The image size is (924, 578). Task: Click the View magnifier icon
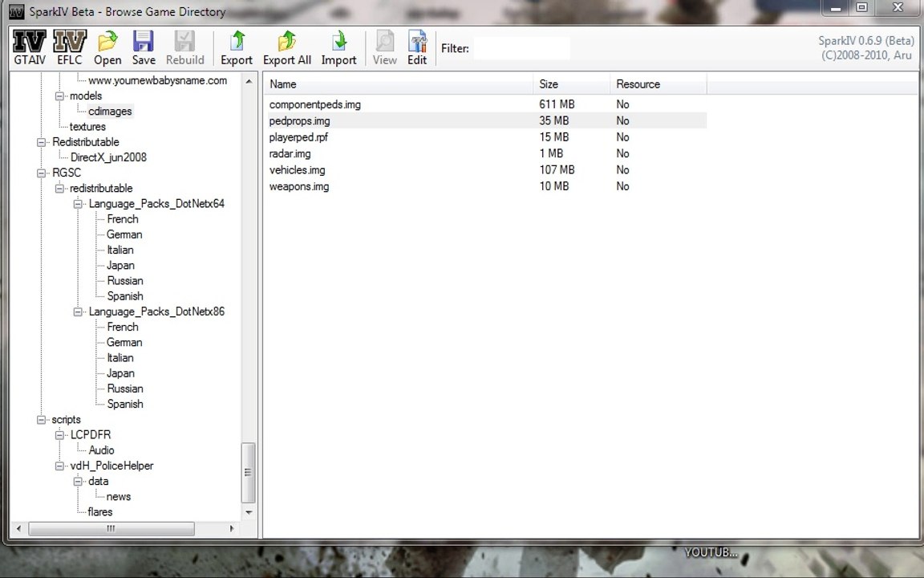point(384,47)
